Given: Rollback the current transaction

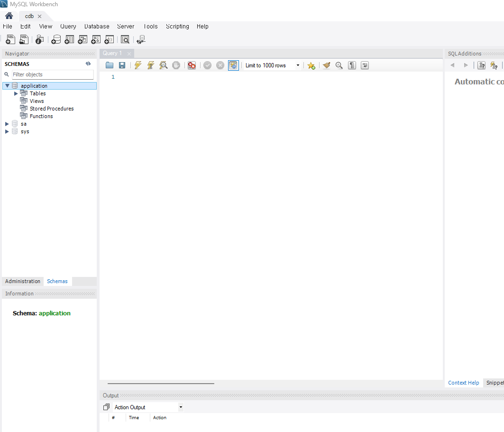Looking at the screenshot, I should coord(220,65).
